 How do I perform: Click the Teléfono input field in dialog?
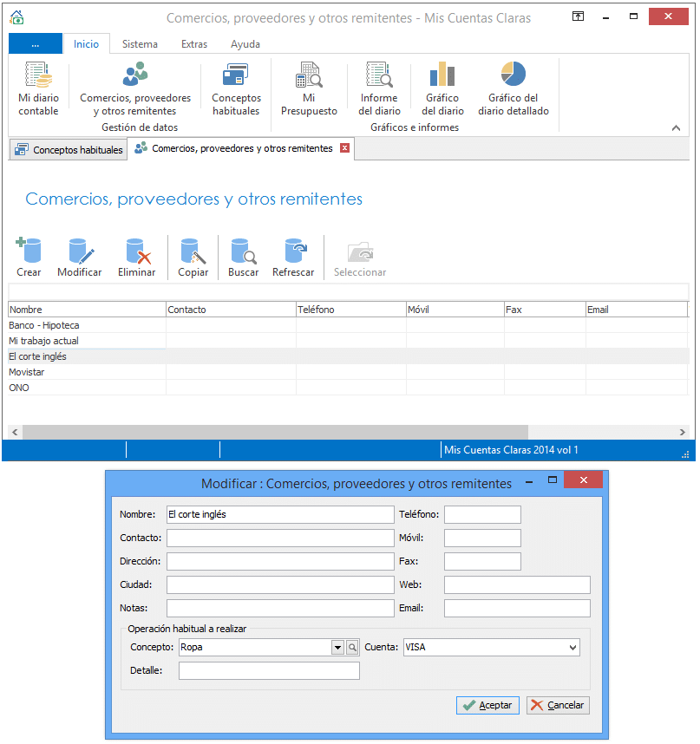(x=482, y=514)
